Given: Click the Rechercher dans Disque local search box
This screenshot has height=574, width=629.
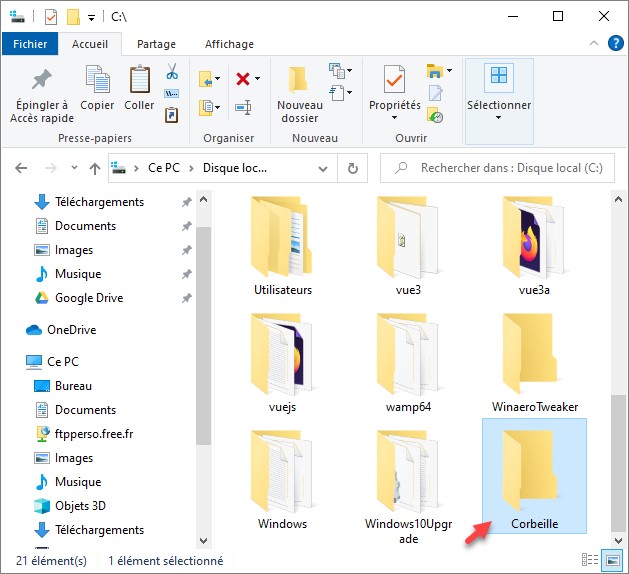Looking at the screenshot, I should pyautogui.click(x=505, y=169).
